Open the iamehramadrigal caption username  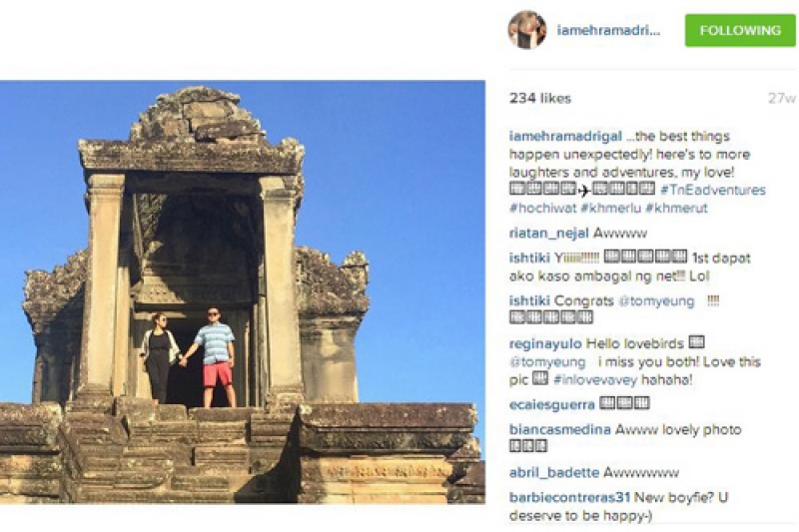coord(565,137)
